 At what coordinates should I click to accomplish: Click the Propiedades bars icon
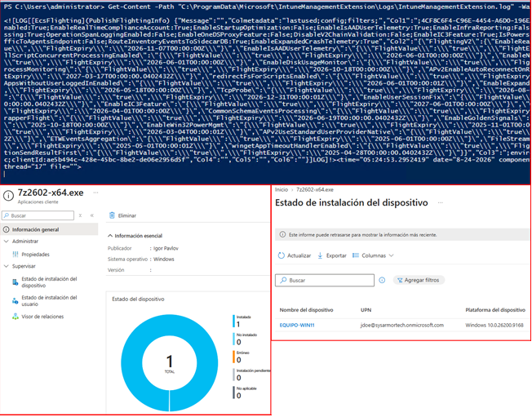16,254
